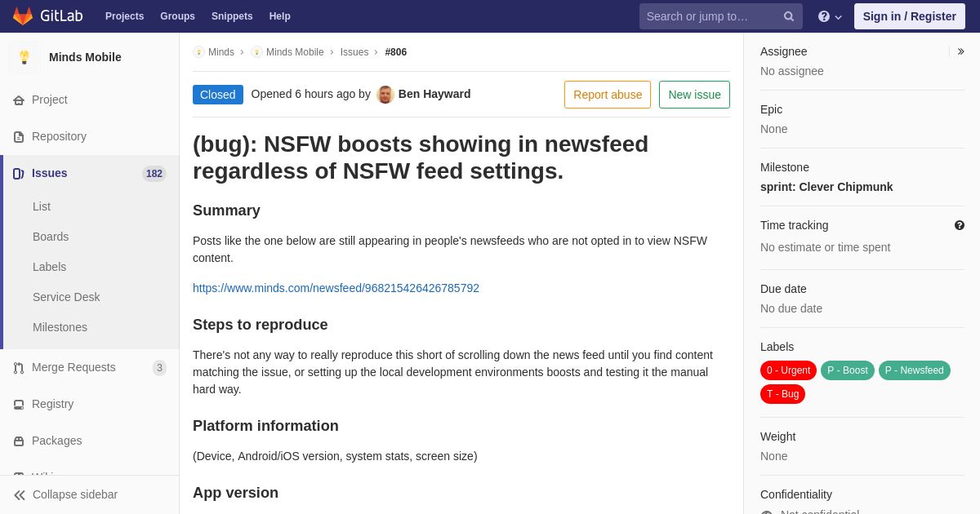Image resolution: width=980 pixels, height=514 pixels.
Task: Open the Help question mark dropdown
Action: [x=830, y=16]
